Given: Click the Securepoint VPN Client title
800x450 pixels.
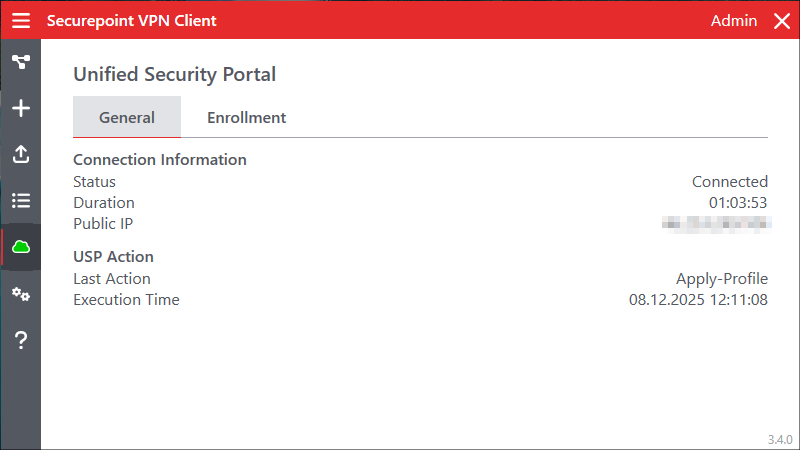Looking at the screenshot, I should [132, 21].
